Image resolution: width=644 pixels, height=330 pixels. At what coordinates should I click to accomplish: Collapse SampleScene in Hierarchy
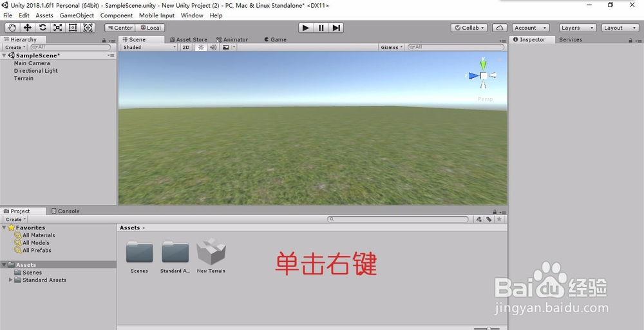4,55
